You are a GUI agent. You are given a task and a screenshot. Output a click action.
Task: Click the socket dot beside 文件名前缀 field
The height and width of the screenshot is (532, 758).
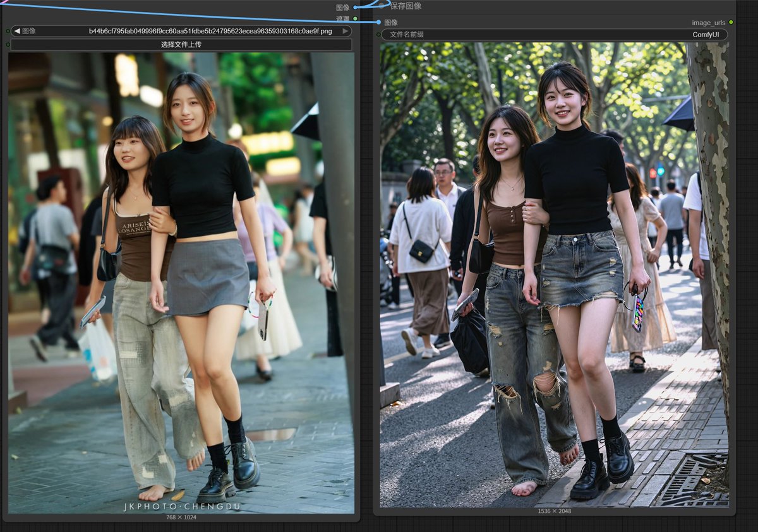pyautogui.click(x=378, y=34)
